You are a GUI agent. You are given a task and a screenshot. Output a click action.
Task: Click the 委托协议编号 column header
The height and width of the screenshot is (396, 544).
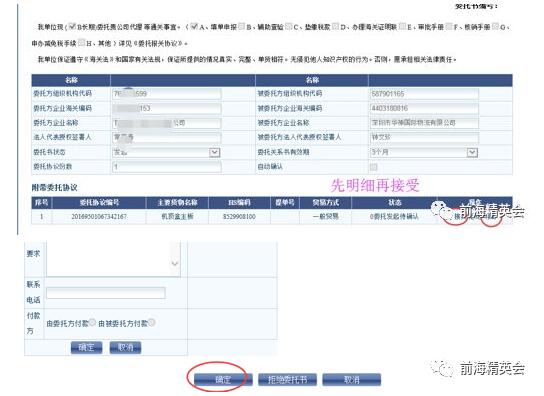coord(99,203)
